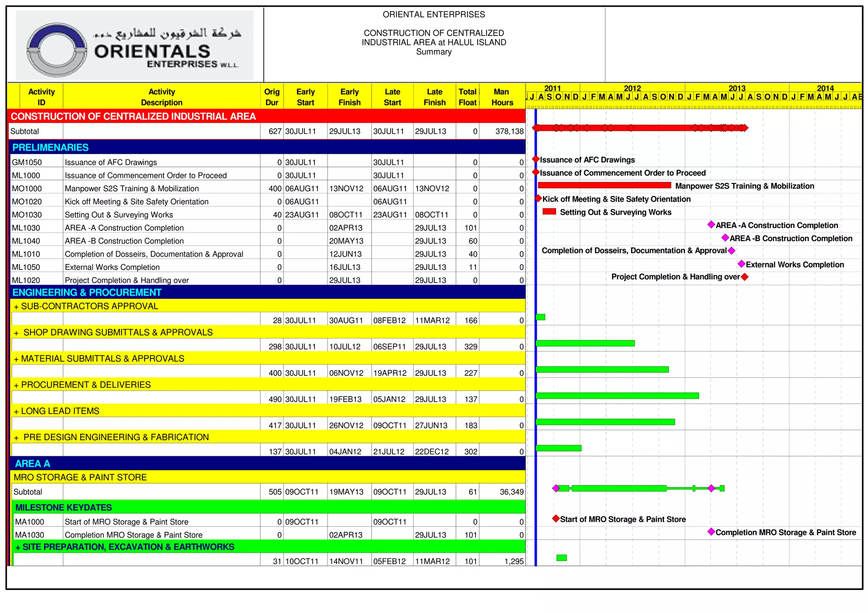Click the Early Start column header

pyautogui.click(x=305, y=97)
